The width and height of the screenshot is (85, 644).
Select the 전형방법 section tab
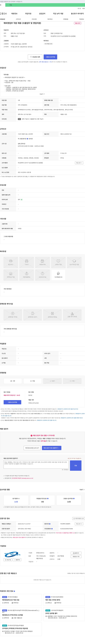tap(66, 19)
